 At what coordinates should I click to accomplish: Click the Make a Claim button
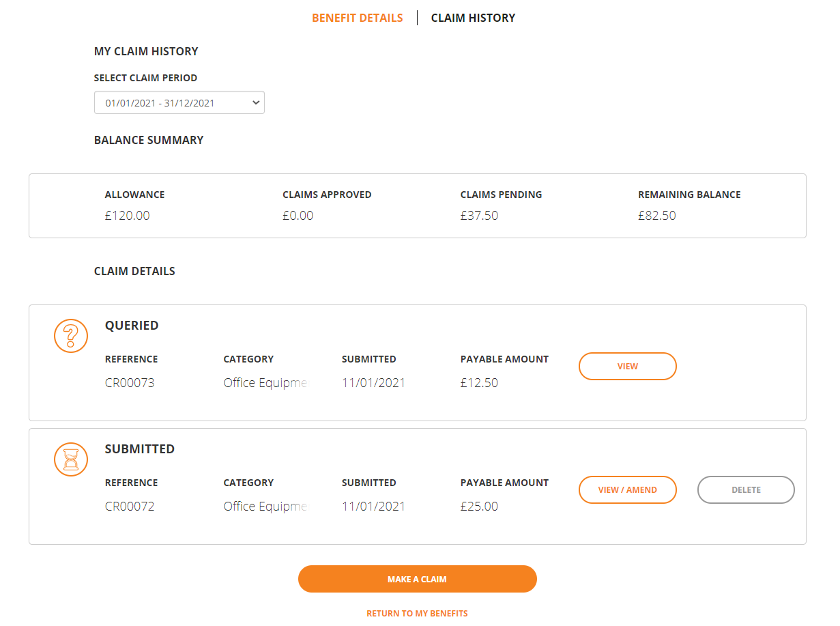point(418,579)
